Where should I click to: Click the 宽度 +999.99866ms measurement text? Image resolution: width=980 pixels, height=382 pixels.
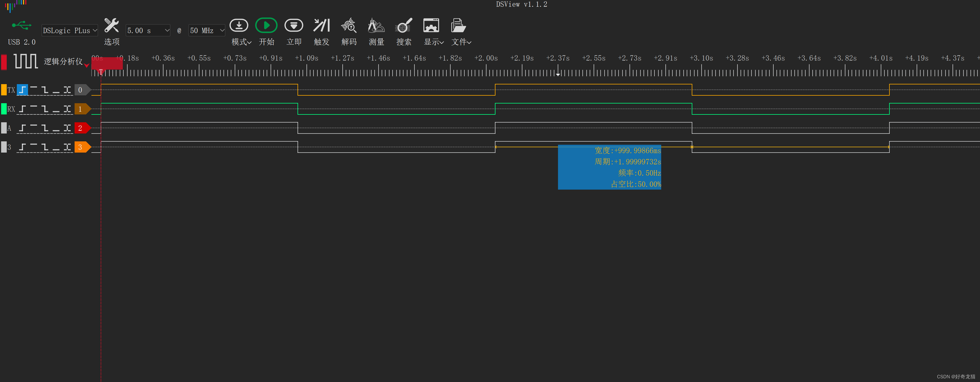pyautogui.click(x=628, y=151)
